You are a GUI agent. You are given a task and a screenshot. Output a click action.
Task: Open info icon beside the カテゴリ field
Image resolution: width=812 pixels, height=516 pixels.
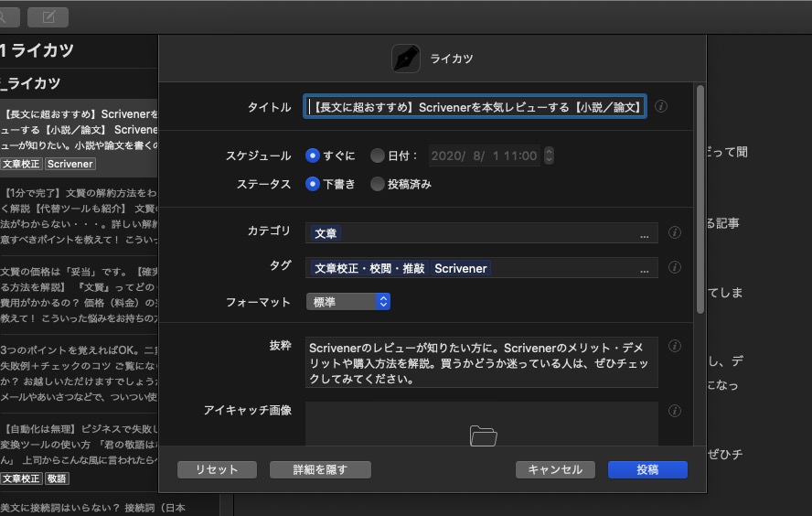click(674, 232)
